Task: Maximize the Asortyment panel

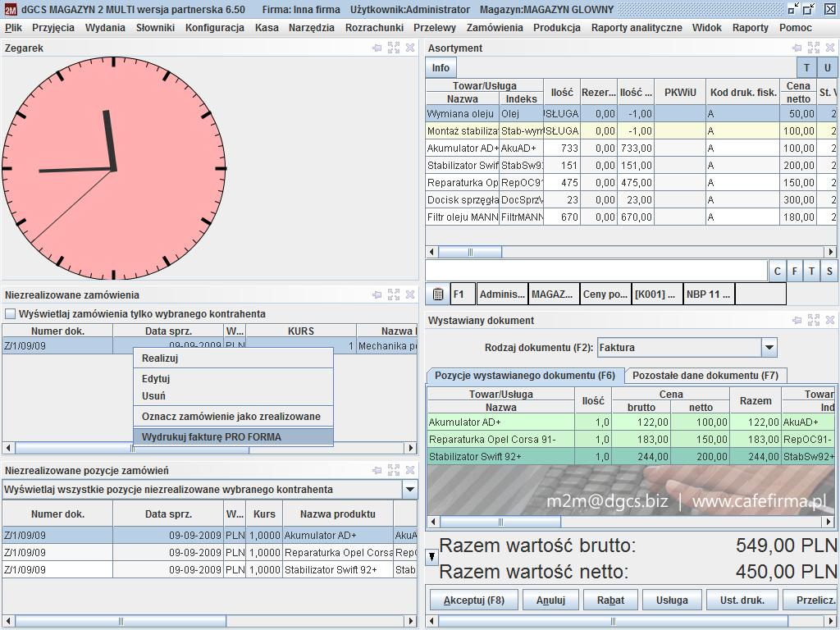Action: (813, 48)
